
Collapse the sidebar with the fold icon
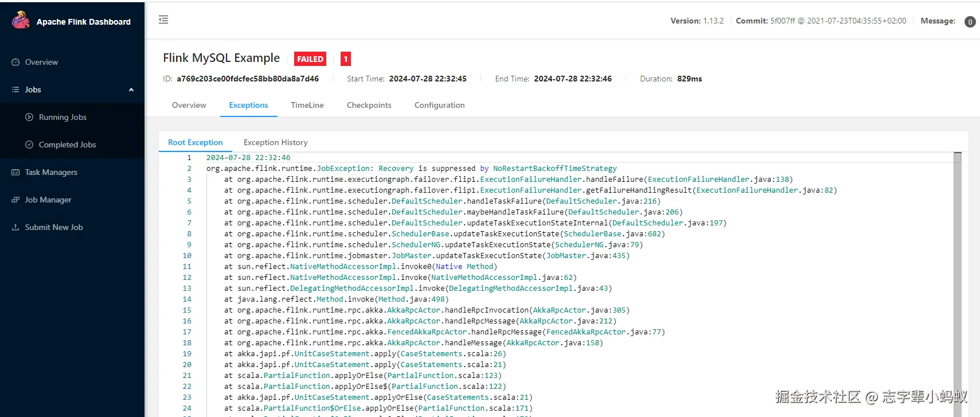[163, 20]
